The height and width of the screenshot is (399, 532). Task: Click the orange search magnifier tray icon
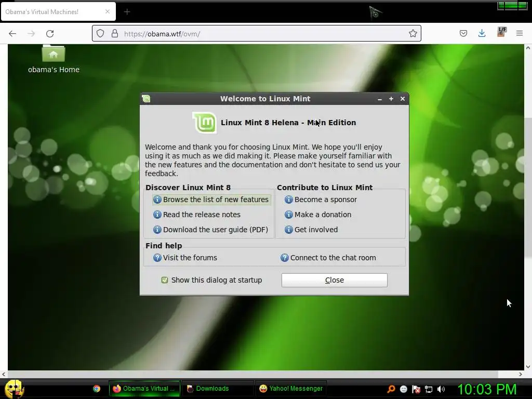pos(391,389)
